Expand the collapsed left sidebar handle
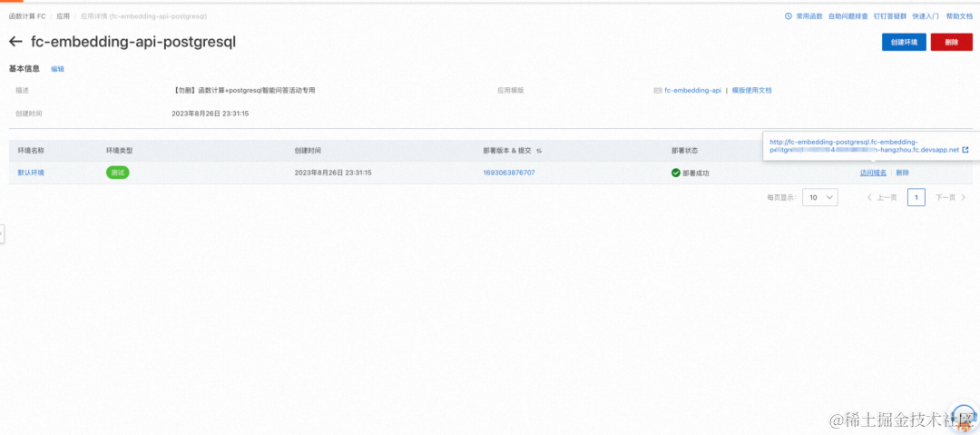The width and height of the screenshot is (980, 435). 2,233
